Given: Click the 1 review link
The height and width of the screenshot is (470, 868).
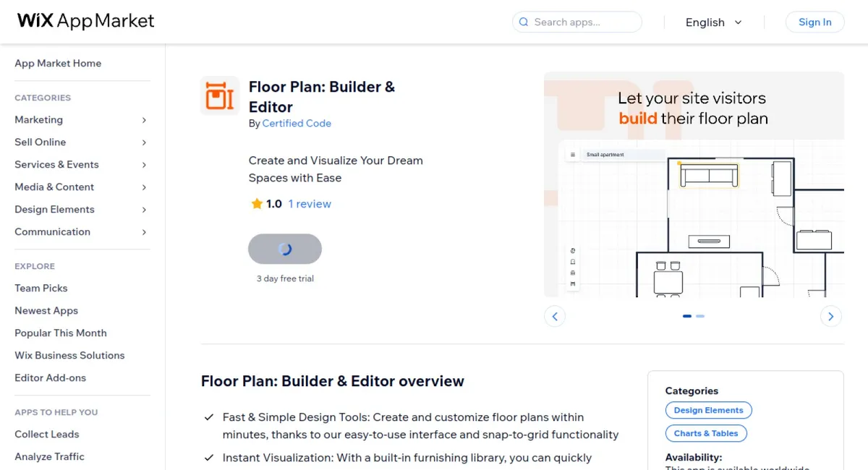Looking at the screenshot, I should [x=310, y=203].
